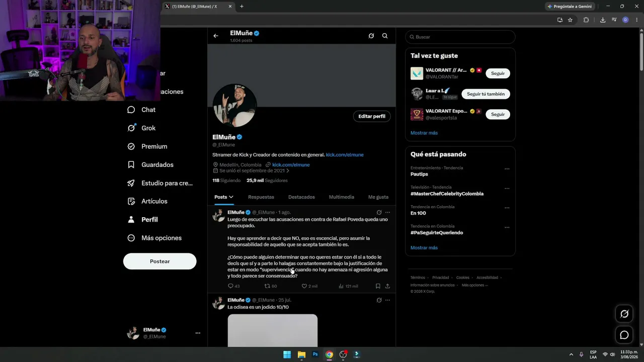Share the Rafael Poveda post
Viewport: 644px width, 362px height.
387,286
